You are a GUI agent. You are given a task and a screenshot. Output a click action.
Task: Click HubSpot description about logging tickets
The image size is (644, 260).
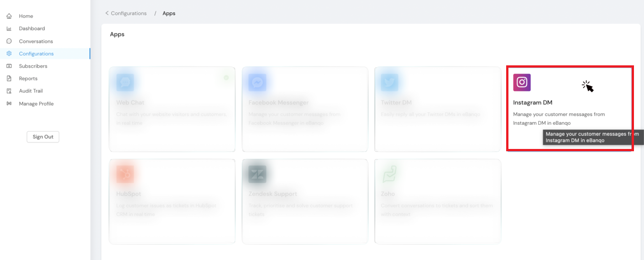point(167,210)
